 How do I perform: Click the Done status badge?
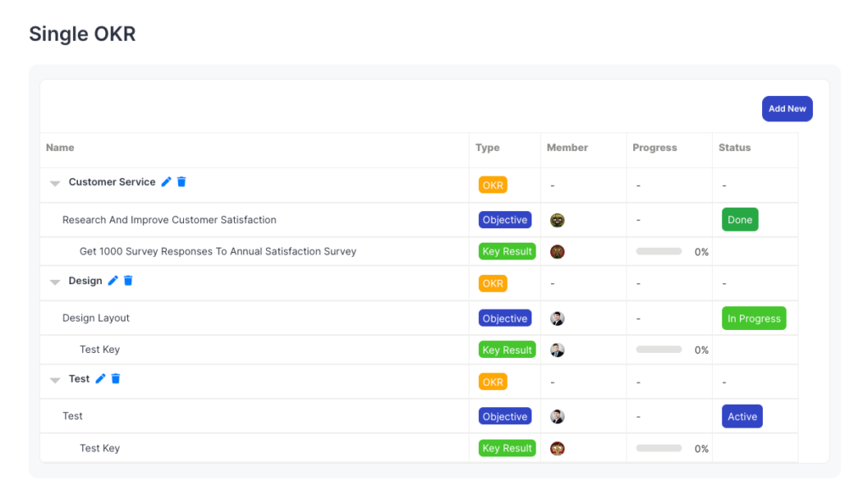tap(739, 220)
